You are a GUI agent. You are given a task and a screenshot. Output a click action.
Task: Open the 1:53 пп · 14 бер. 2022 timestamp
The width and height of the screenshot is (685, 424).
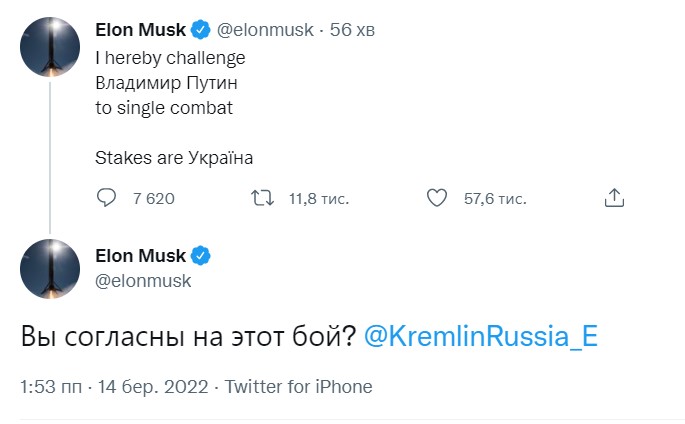114,386
